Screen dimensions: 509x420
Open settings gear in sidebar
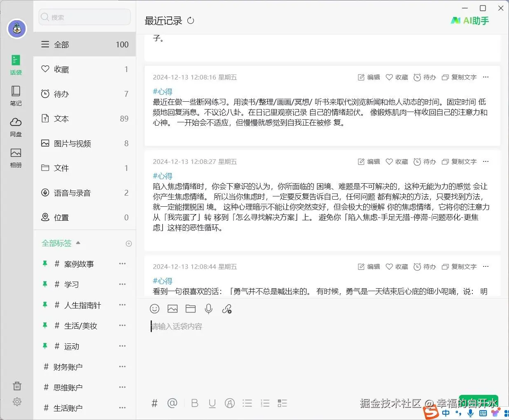(x=17, y=401)
